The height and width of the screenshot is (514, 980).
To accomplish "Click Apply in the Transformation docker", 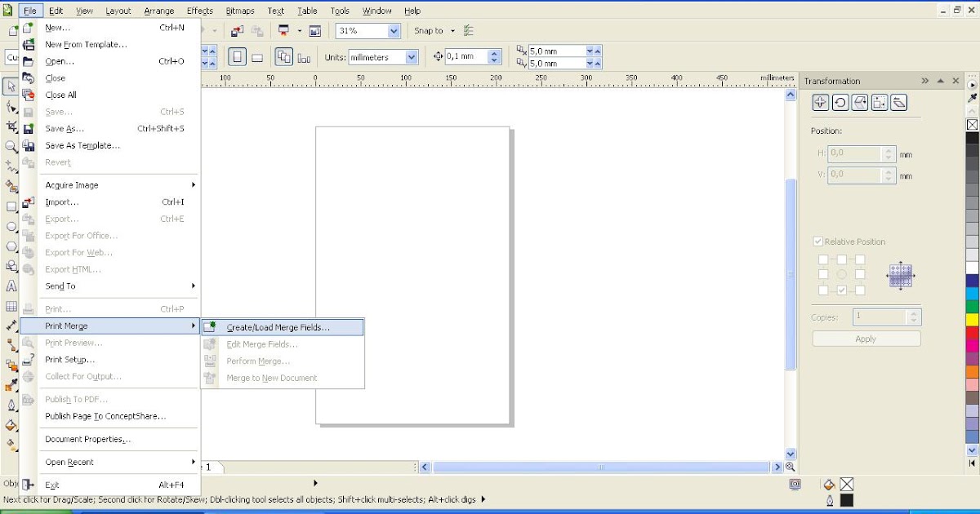I will (x=866, y=338).
